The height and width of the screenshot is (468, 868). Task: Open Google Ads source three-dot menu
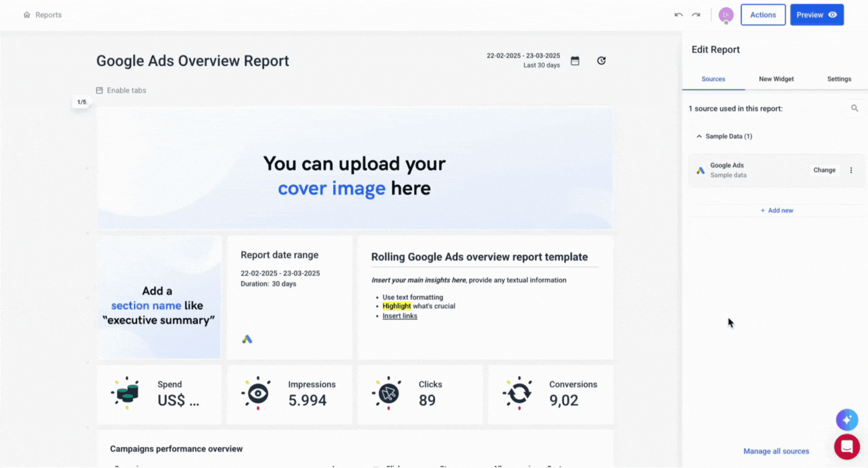point(851,170)
